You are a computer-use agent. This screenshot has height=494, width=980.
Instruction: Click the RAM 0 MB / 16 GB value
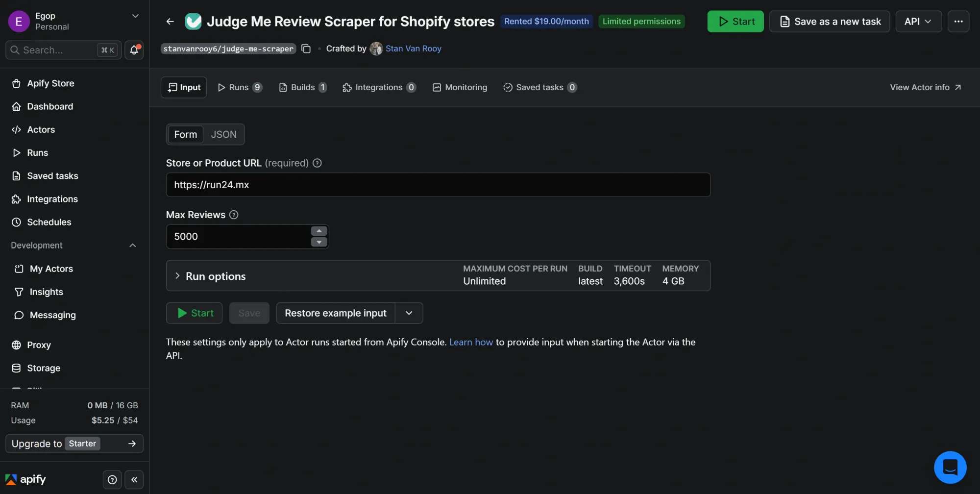click(x=113, y=405)
